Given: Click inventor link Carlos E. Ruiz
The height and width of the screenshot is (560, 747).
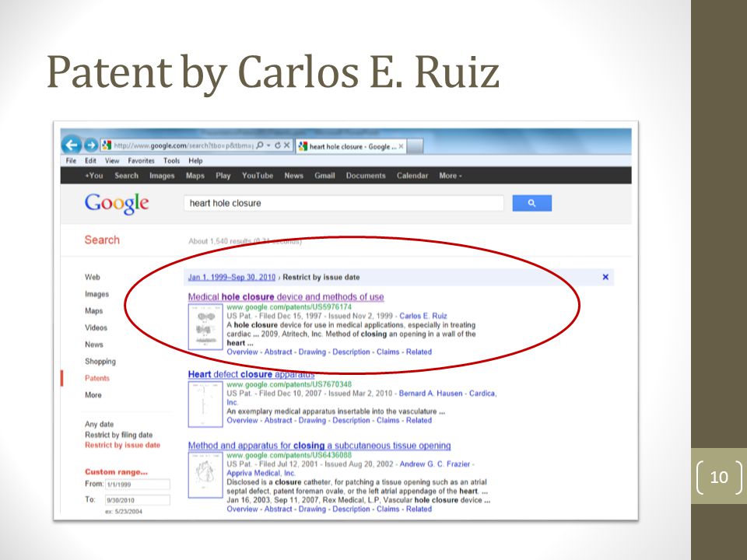Looking at the screenshot, I should coord(423,315).
